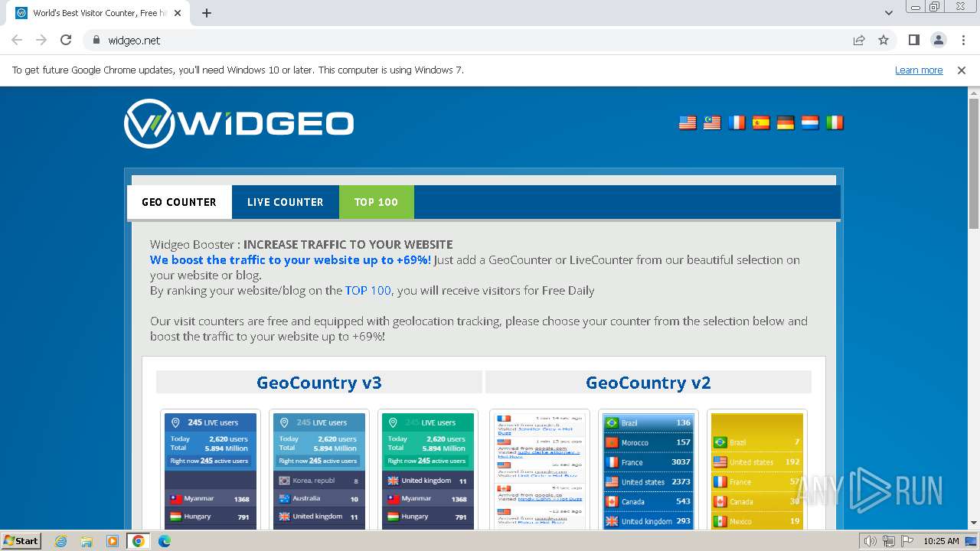The height and width of the screenshot is (551, 980).
Task: Close the Widgeo browser tab
Action: [178, 13]
